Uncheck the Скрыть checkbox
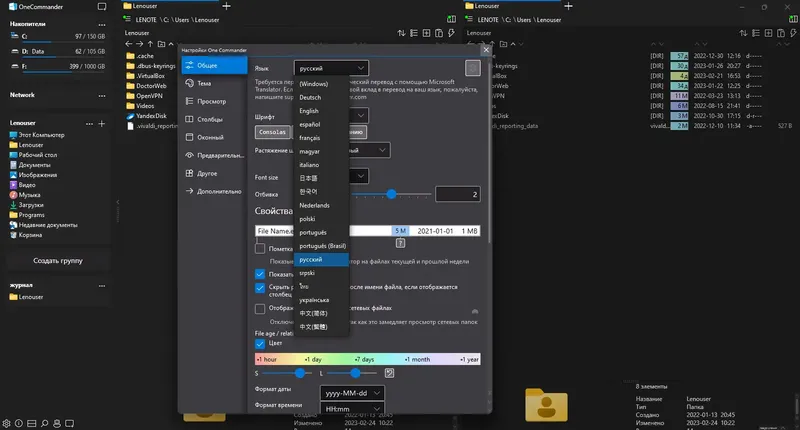800x430 pixels. 260,288
